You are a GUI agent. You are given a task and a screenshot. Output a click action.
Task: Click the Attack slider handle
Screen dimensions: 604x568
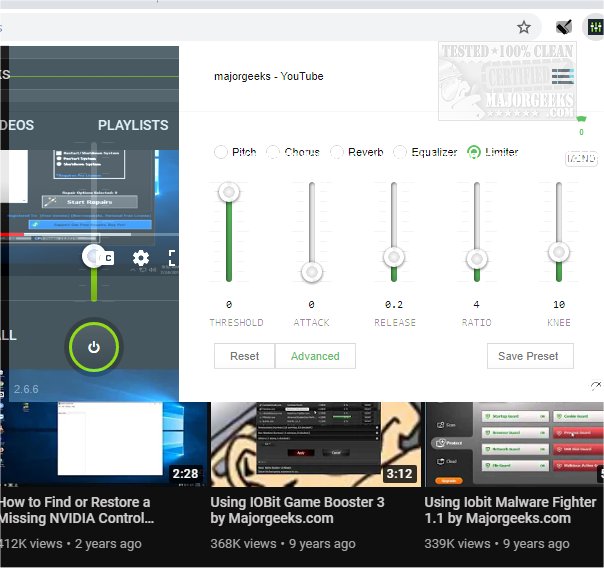(x=312, y=271)
